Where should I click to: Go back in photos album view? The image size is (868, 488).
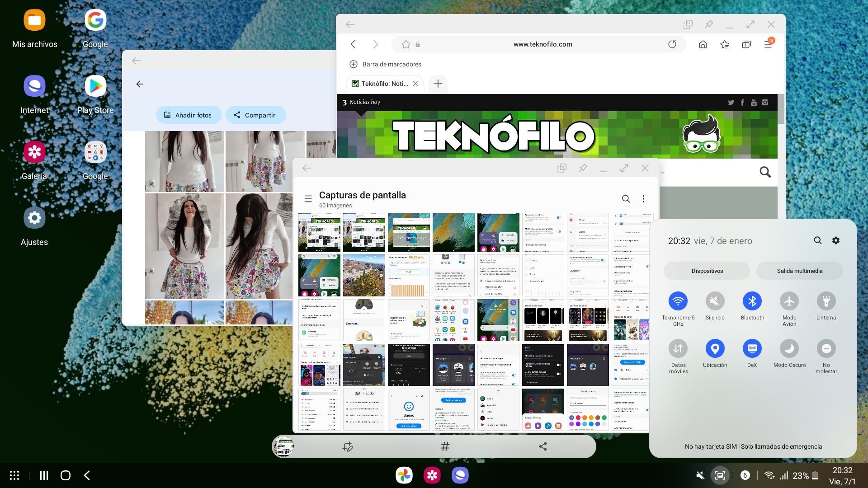point(140,84)
